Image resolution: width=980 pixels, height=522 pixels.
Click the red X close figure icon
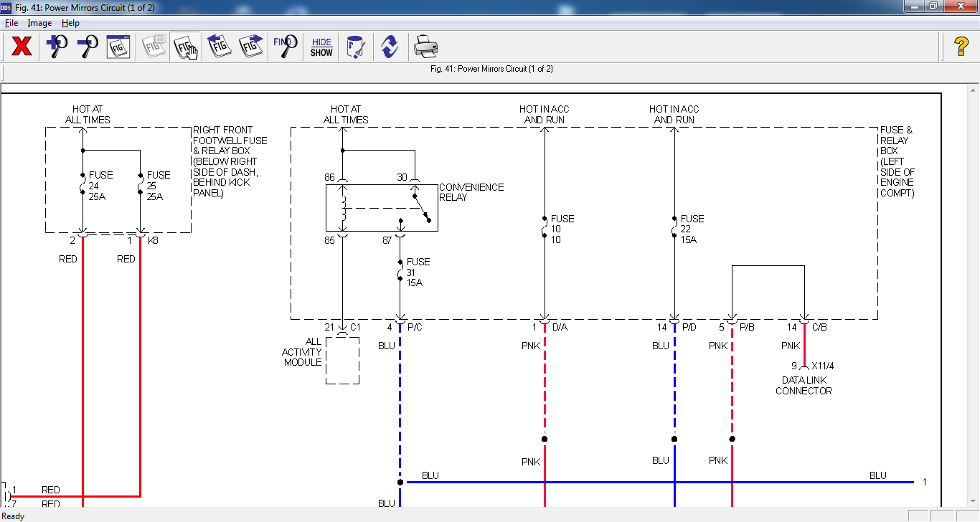tap(22, 47)
